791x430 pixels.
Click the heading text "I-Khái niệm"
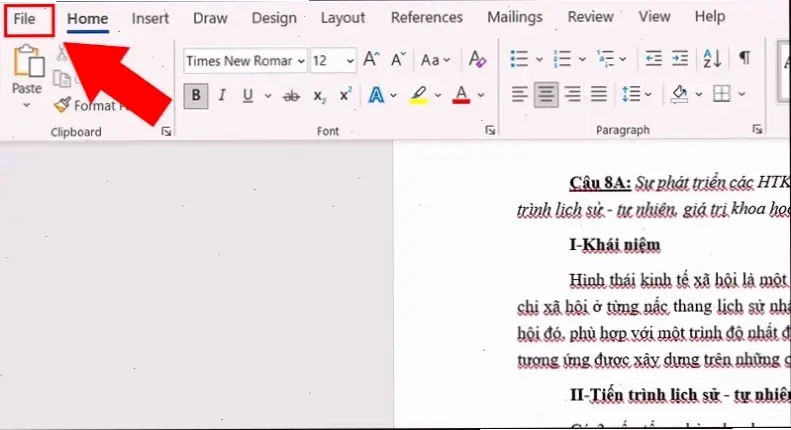pyautogui.click(x=614, y=245)
